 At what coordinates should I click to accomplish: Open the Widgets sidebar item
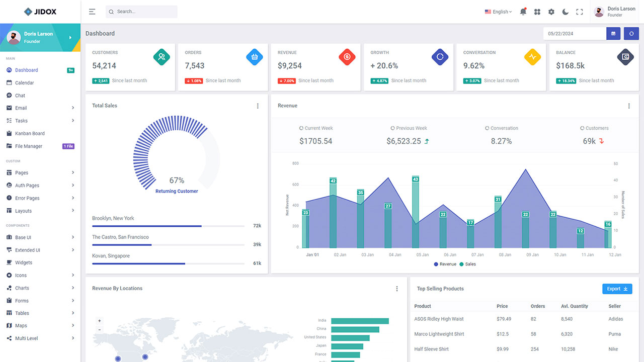(40, 263)
